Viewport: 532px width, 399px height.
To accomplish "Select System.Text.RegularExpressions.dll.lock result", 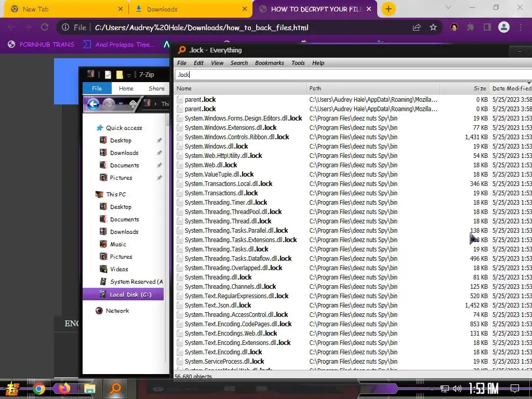I will tap(236, 296).
